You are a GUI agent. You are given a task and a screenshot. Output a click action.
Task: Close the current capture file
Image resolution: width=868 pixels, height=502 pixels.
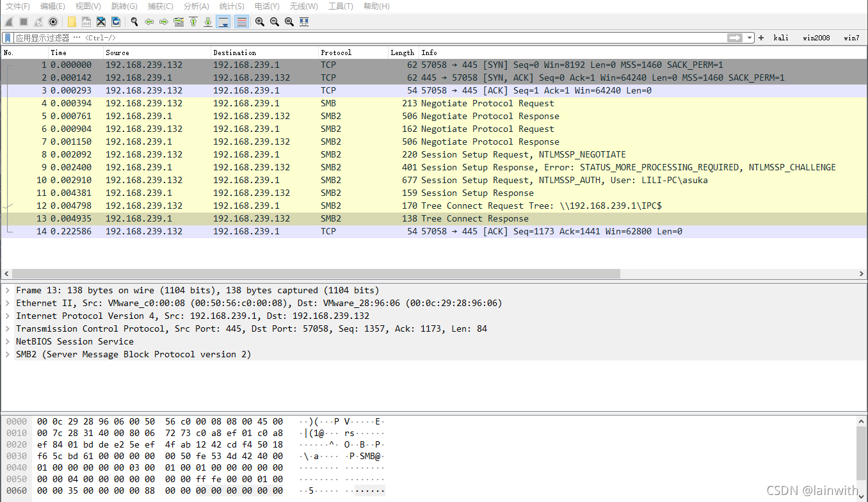click(101, 22)
